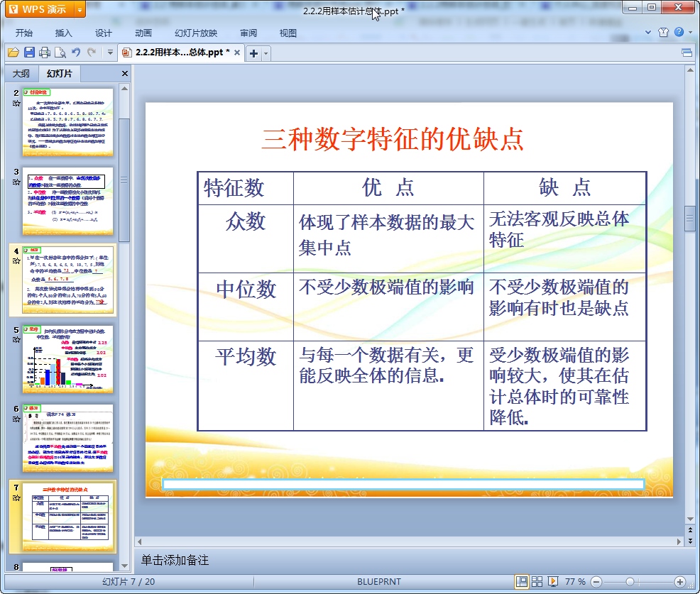Image resolution: width=700 pixels, height=594 pixels.
Task: Click the 中位数 table cell
Action: 246,307
